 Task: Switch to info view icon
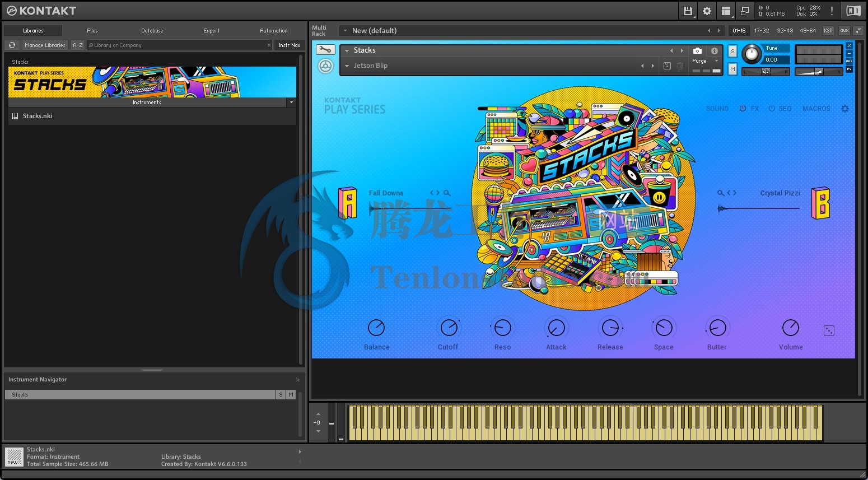click(x=715, y=50)
